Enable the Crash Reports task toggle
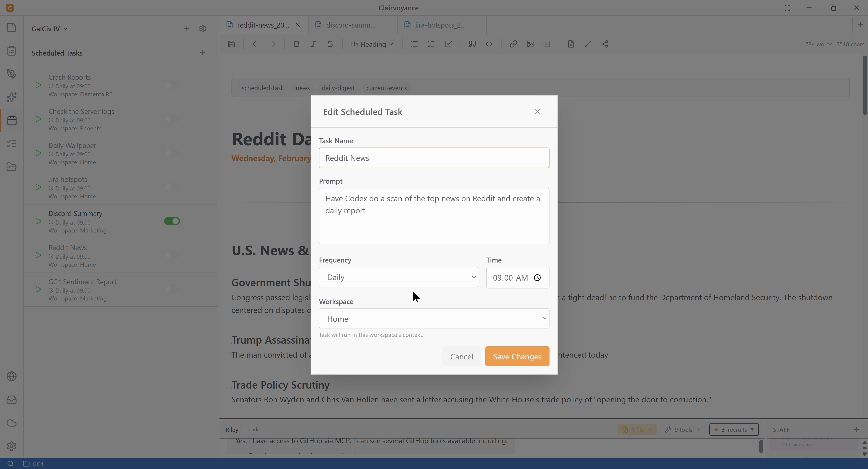Screen dimensions: 868x469 [x=172, y=85]
